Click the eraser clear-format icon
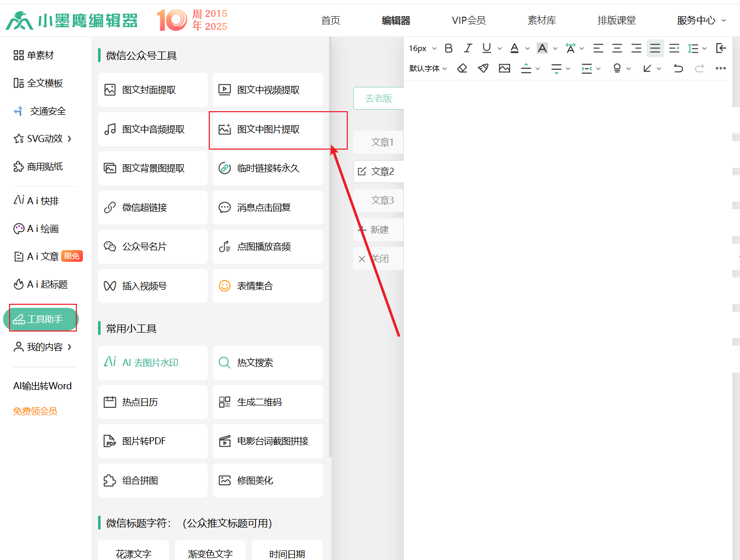 [462, 68]
